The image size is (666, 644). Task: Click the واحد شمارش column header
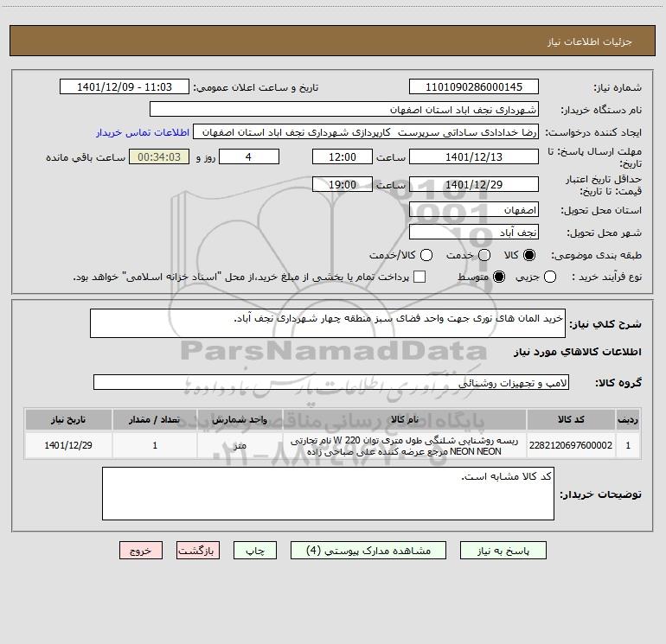[240, 419]
